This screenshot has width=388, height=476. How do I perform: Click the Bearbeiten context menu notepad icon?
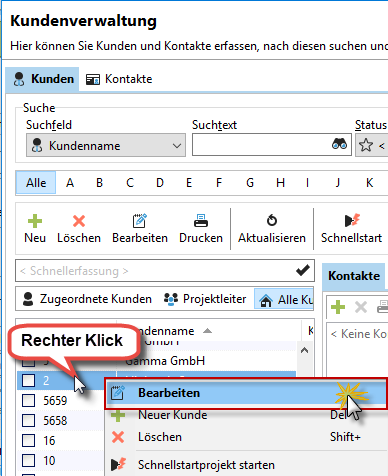[x=118, y=393]
